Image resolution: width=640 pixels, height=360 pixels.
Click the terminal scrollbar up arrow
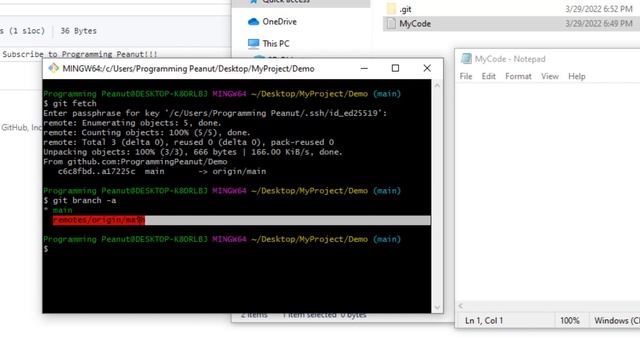tap(437, 85)
